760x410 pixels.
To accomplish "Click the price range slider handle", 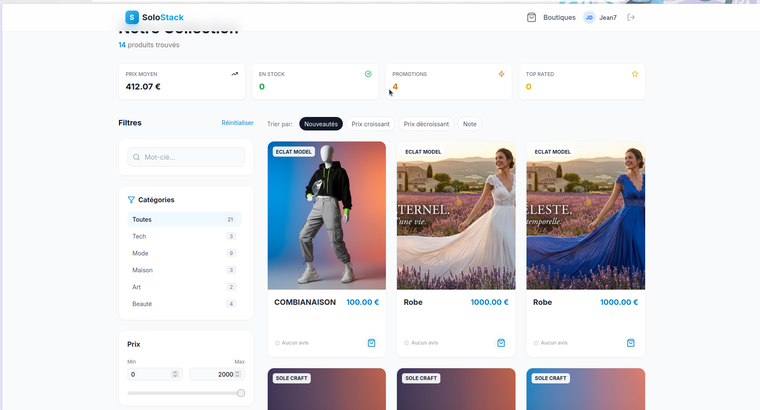I will pyautogui.click(x=241, y=393).
